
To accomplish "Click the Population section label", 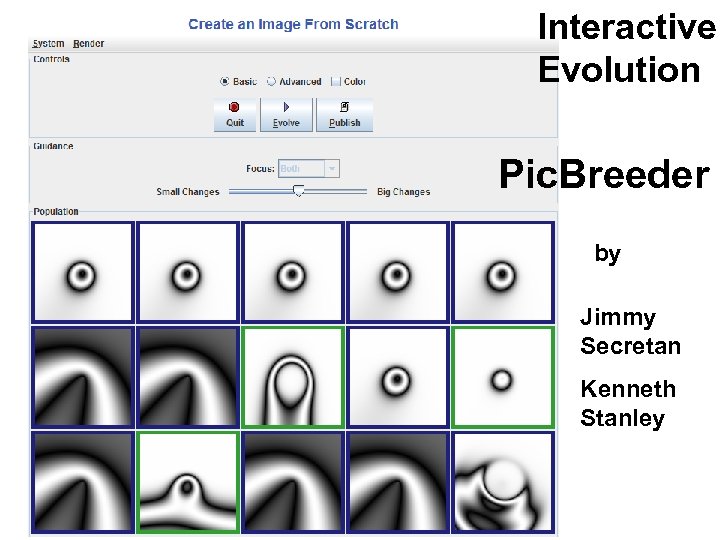I will tap(56, 211).
